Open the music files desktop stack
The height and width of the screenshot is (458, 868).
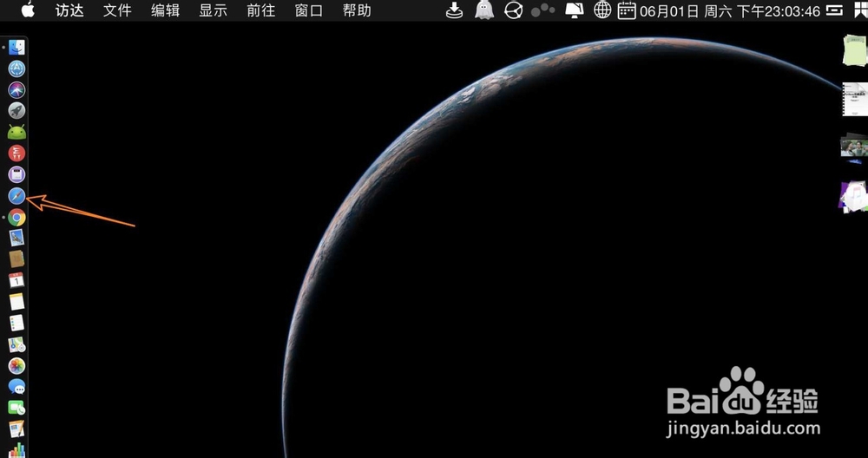[x=853, y=196]
